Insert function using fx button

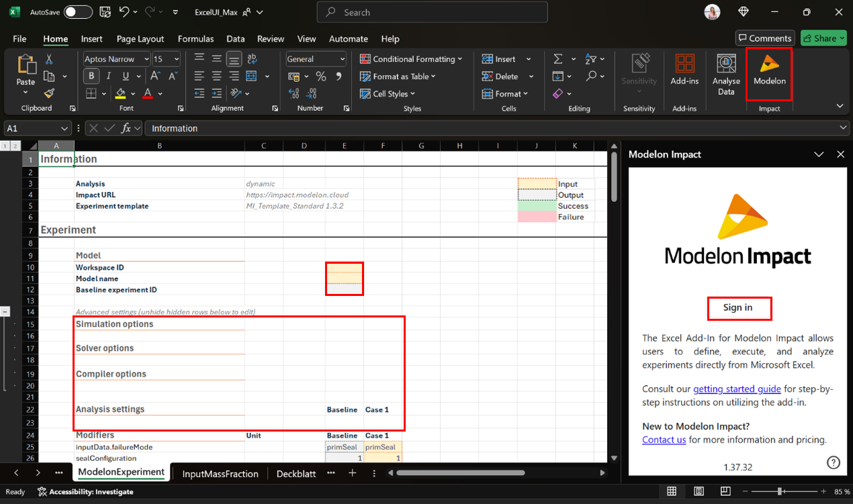click(126, 128)
